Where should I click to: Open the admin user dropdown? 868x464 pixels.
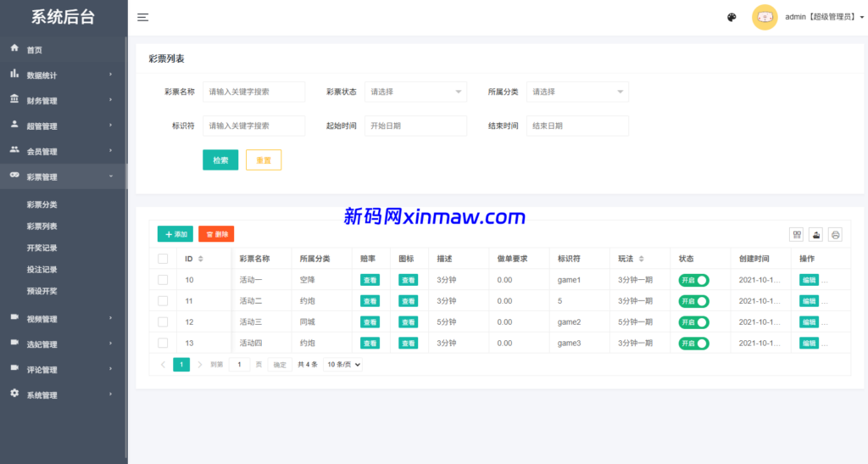824,17
